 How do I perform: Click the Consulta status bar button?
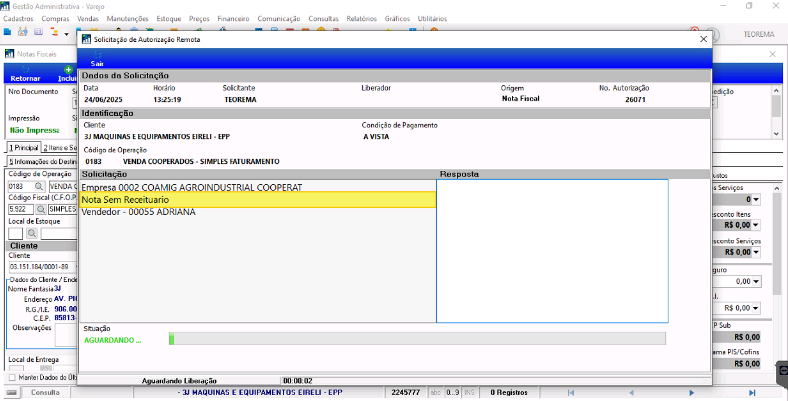click(x=45, y=392)
